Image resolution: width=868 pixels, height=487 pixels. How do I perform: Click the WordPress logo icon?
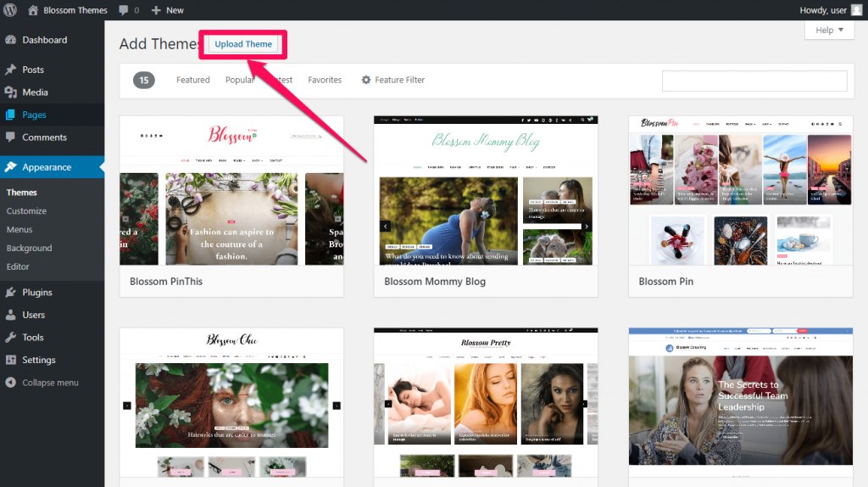10,10
